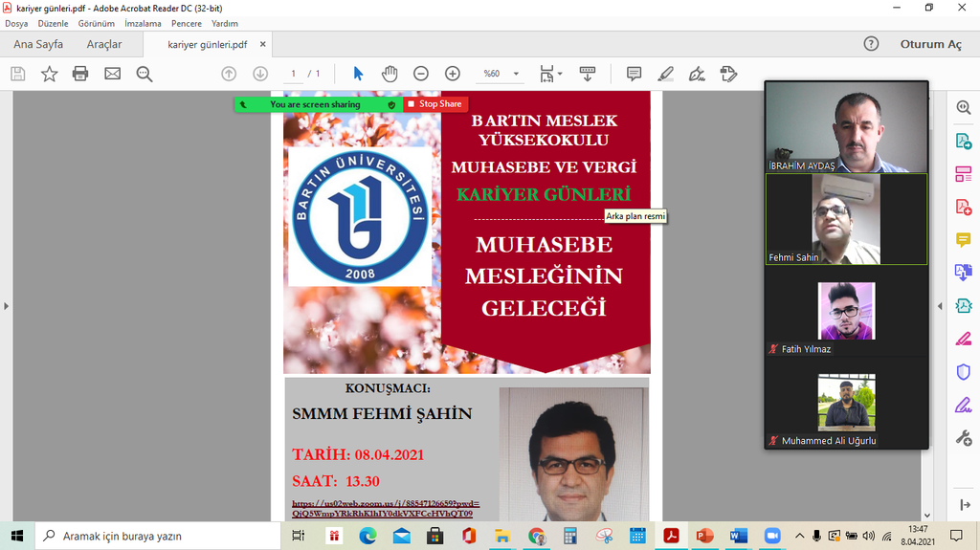Select the arrow selection tool
Viewport: 980px width, 550px height.
tap(358, 74)
